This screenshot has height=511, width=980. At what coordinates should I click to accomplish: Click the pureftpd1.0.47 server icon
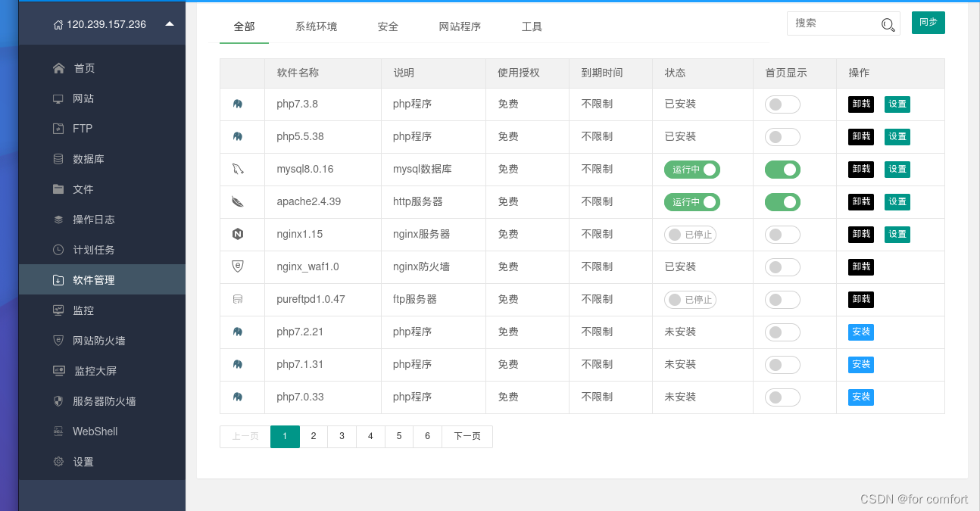pyautogui.click(x=238, y=299)
